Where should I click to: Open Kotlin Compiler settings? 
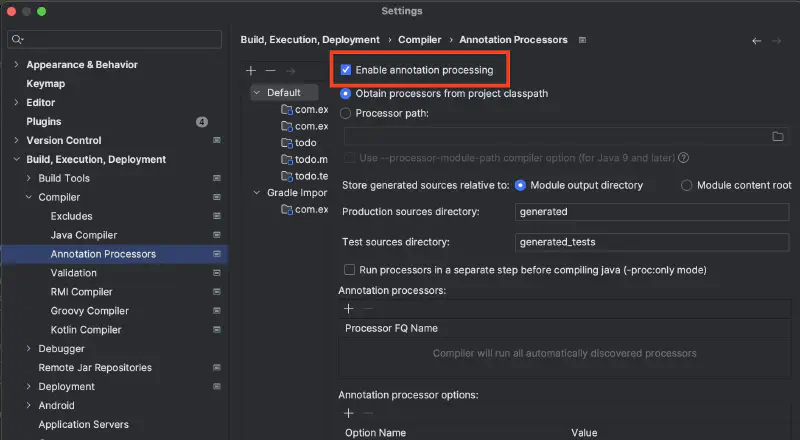[x=86, y=330]
